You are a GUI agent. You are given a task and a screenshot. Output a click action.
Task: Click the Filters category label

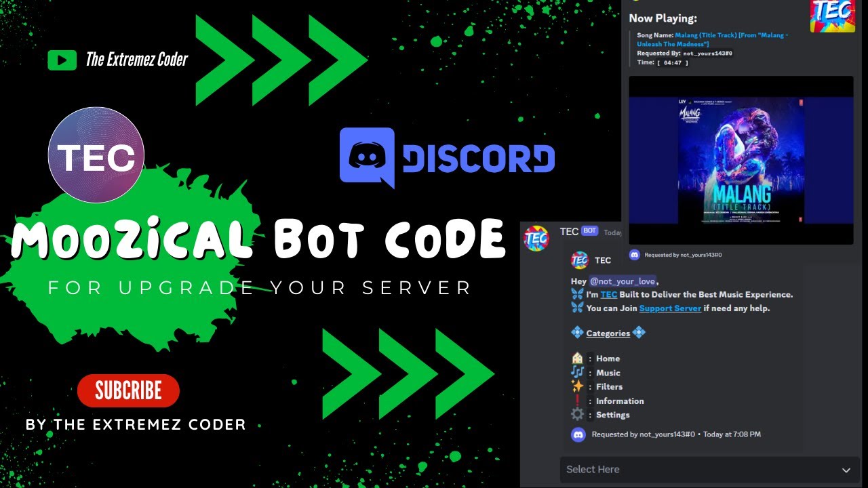point(609,386)
